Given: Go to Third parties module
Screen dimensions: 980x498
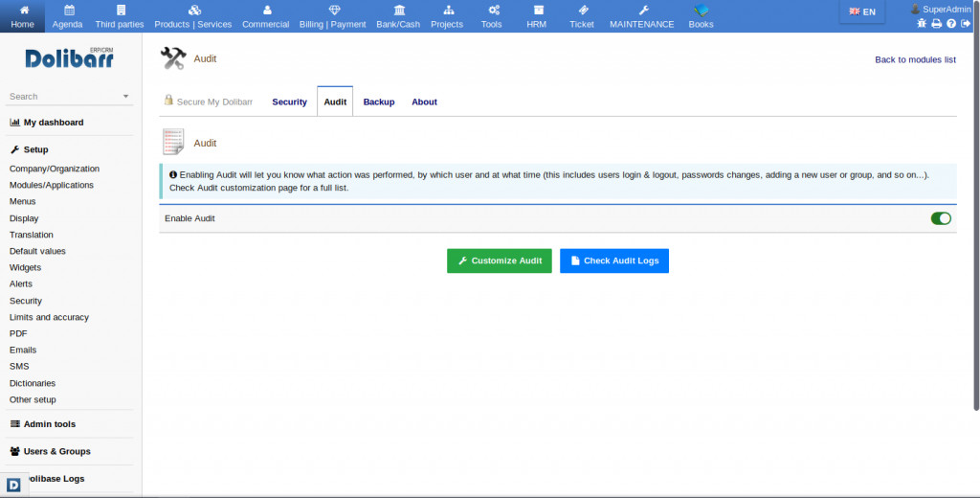Looking at the screenshot, I should [x=120, y=16].
